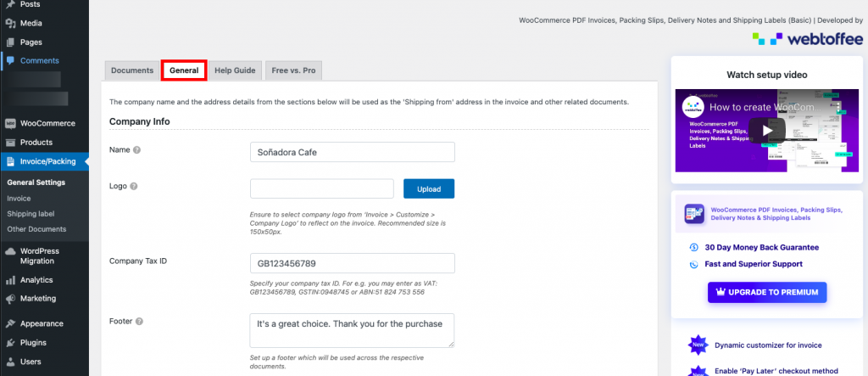Switch to the Help Guide tab
The width and height of the screenshot is (868, 376).
pos(235,70)
